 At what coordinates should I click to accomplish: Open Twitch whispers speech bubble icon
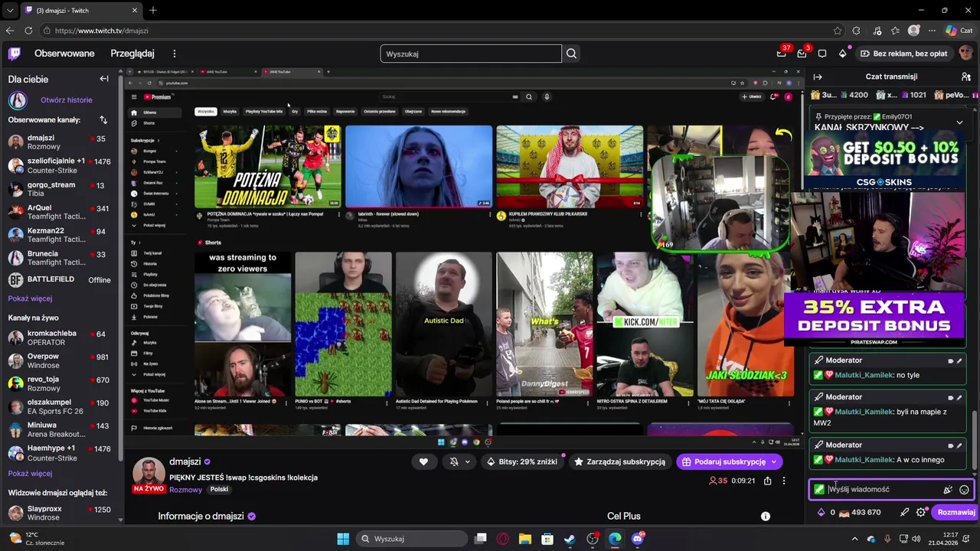(x=822, y=54)
